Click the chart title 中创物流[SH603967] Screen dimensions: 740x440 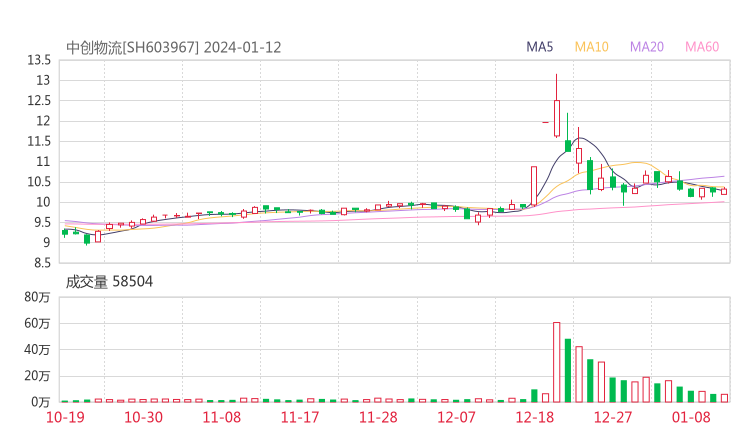coord(132,48)
